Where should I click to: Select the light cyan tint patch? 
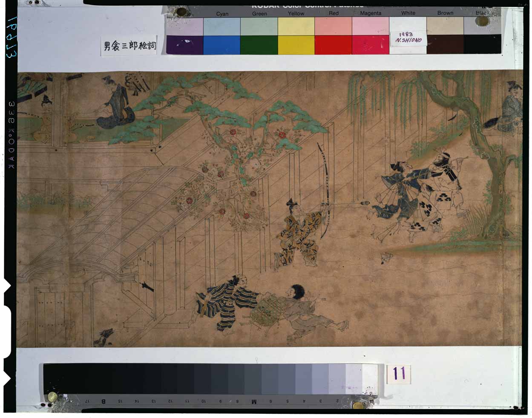pos(222,26)
